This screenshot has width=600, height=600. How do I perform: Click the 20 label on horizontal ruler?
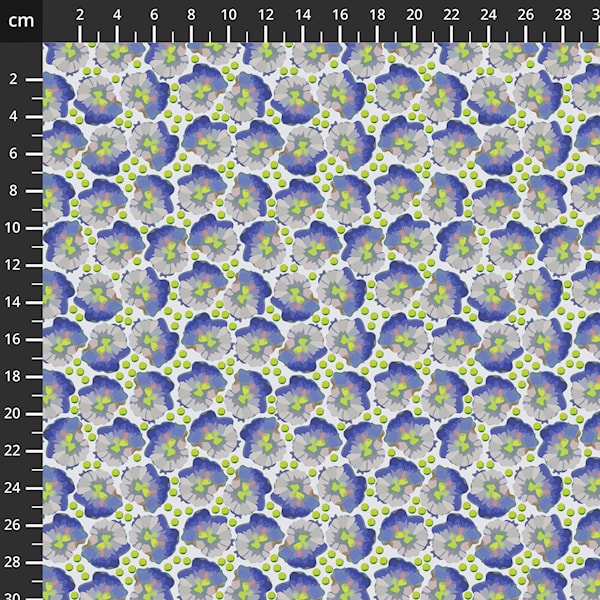[x=414, y=15]
